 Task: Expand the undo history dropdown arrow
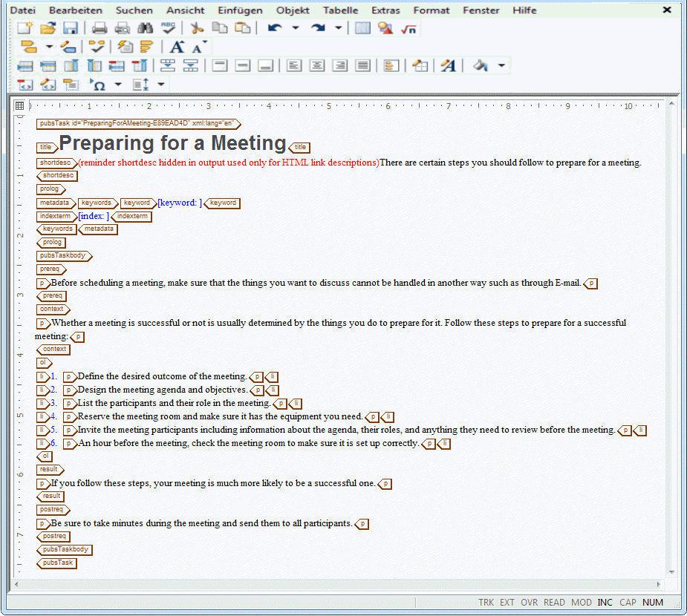[x=296, y=28]
